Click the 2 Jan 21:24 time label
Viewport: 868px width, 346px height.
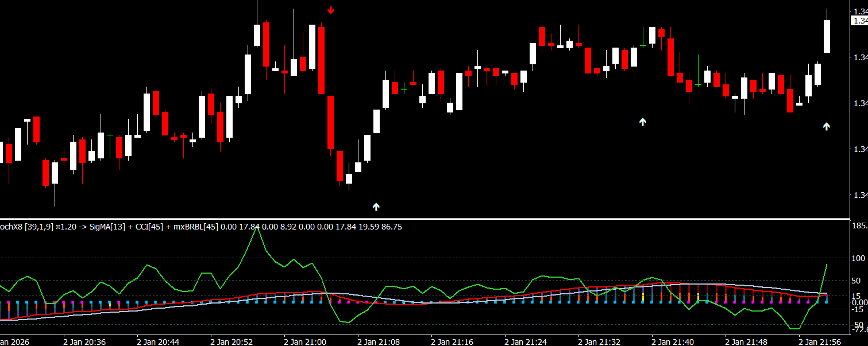526,341
